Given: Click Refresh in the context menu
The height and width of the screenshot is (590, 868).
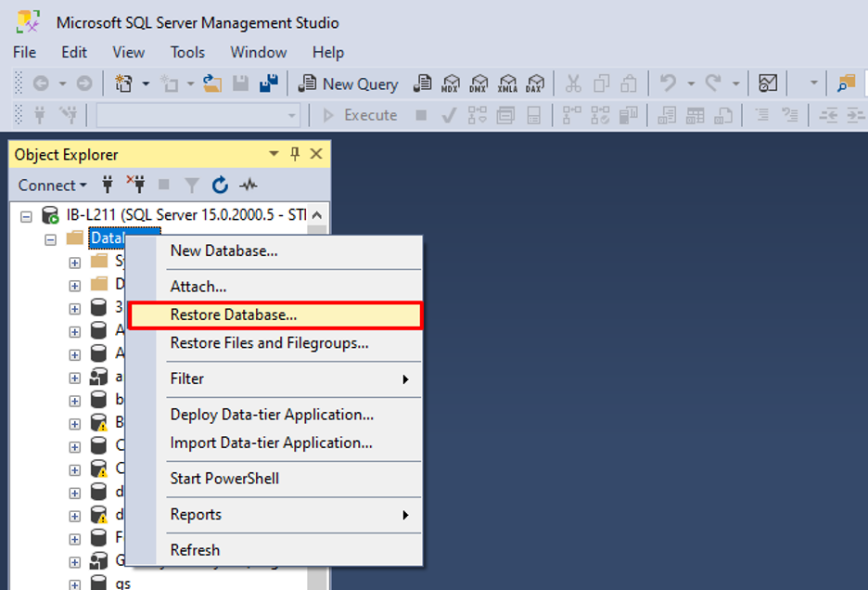Looking at the screenshot, I should [x=274, y=550].
